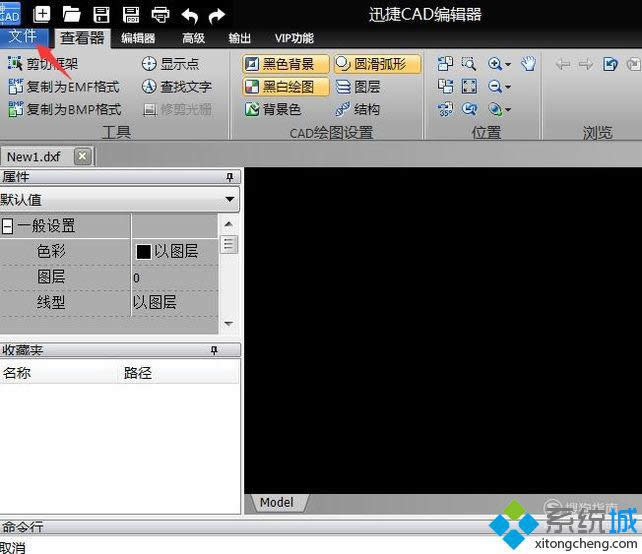Click the Fit to window icon
The width and height of the screenshot is (642, 554).
469,86
